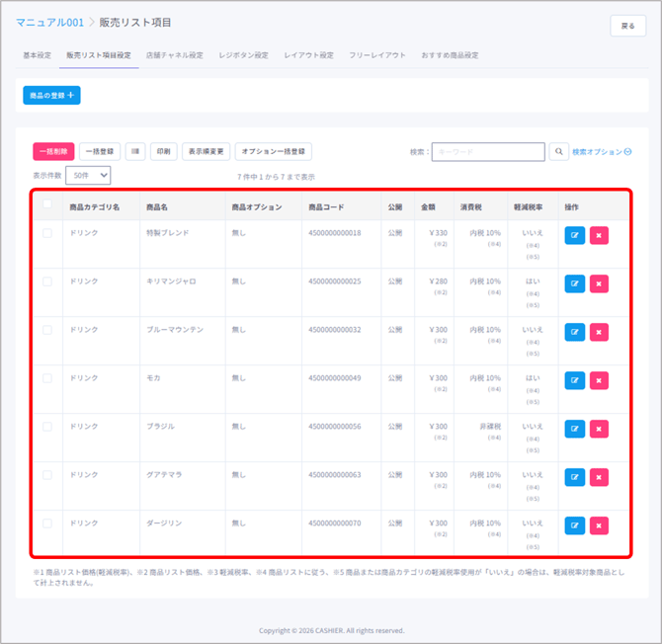The height and width of the screenshot is (644, 662).
Task: Click the マニュアル001 breadcrumb link
Action: 49,22
